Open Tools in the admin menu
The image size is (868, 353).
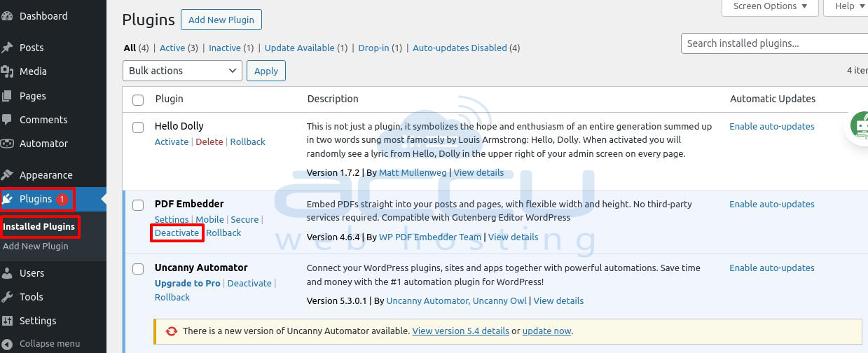[x=32, y=297]
